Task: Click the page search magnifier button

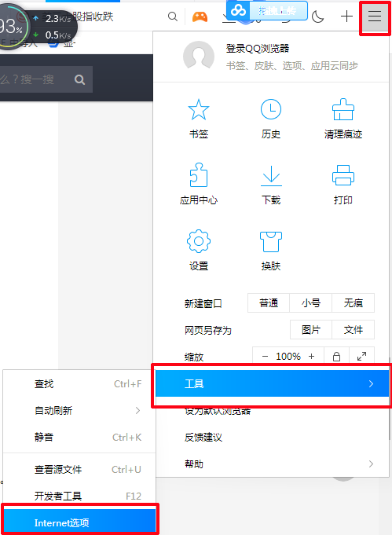Action: coord(79,79)
